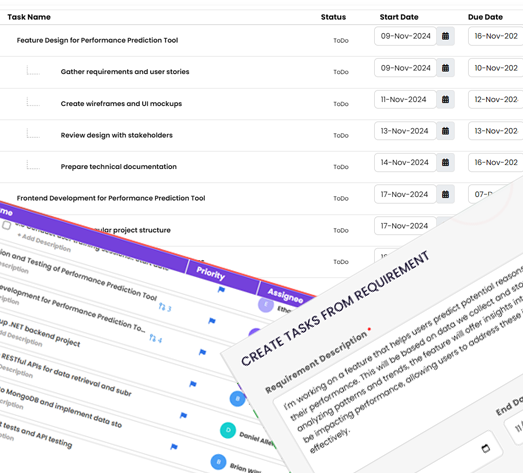Click priority flag for .NET backend project row
523x473 pixels.
pos(193,384)
